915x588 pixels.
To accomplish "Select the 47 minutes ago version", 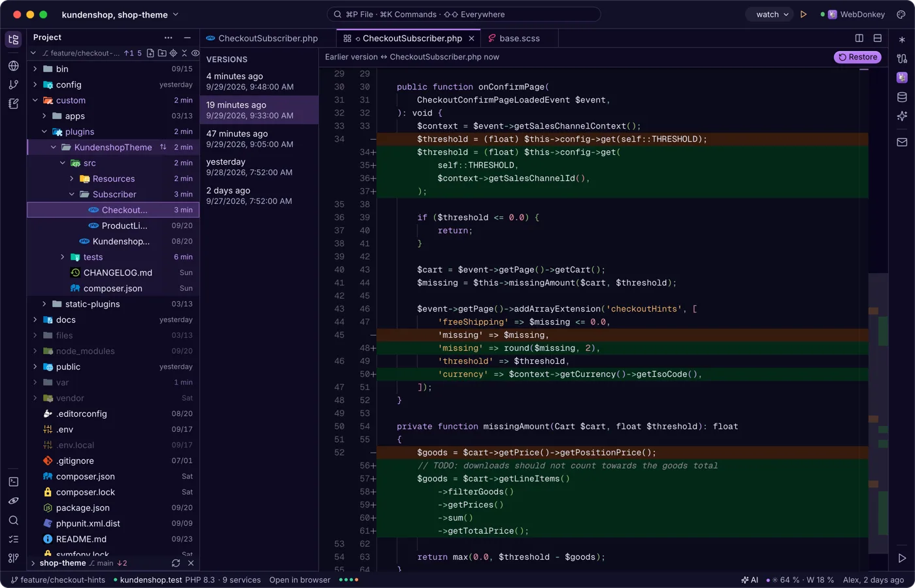I will (259, 139).
